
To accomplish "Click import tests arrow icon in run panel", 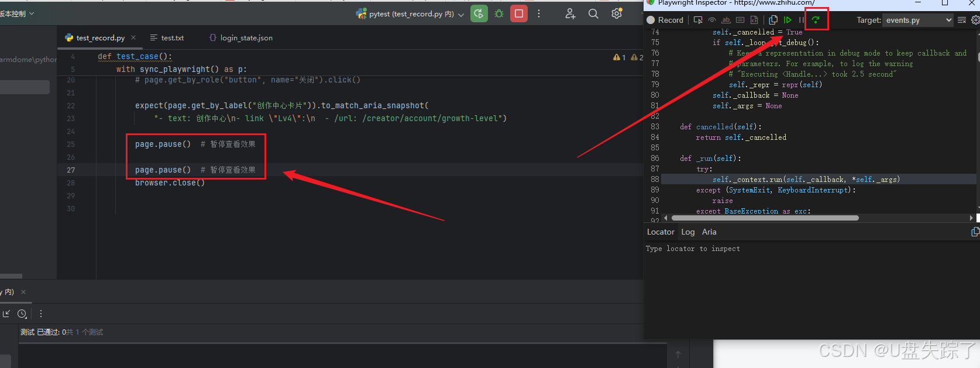I will [6, 314].
